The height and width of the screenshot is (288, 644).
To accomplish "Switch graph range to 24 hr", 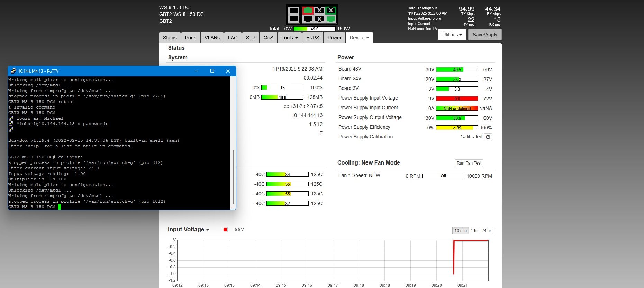I will [486, 231].
